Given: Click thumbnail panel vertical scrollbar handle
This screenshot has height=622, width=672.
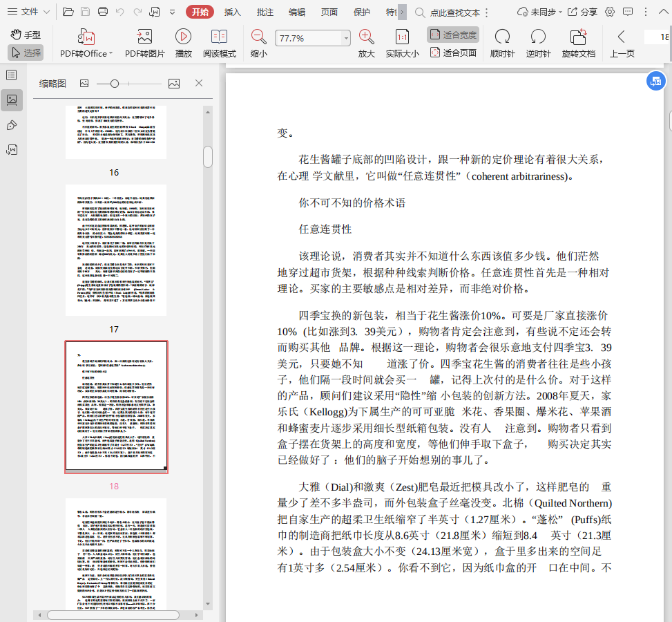Looking at the screenshot, I should pos(208,157).
